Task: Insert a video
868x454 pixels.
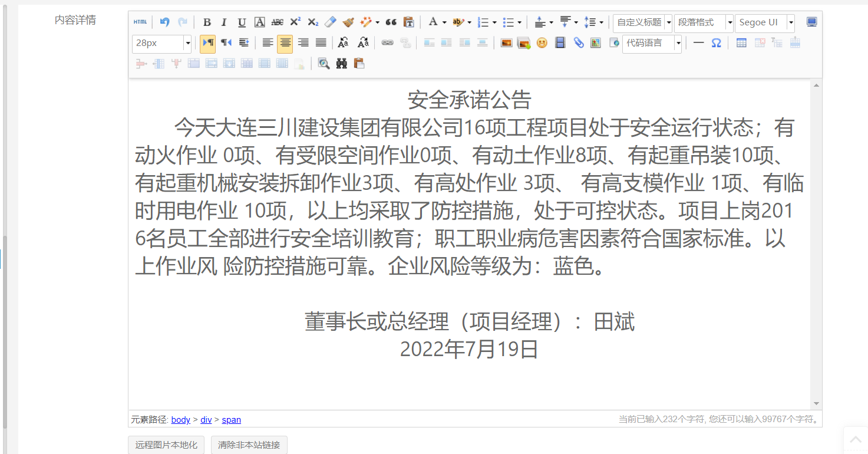Action: pos(560,43)
